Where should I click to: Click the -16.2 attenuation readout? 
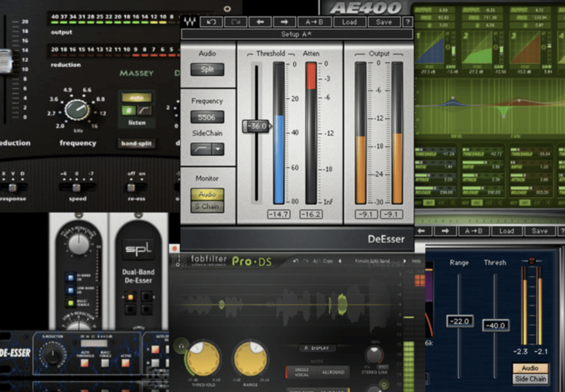311,215
